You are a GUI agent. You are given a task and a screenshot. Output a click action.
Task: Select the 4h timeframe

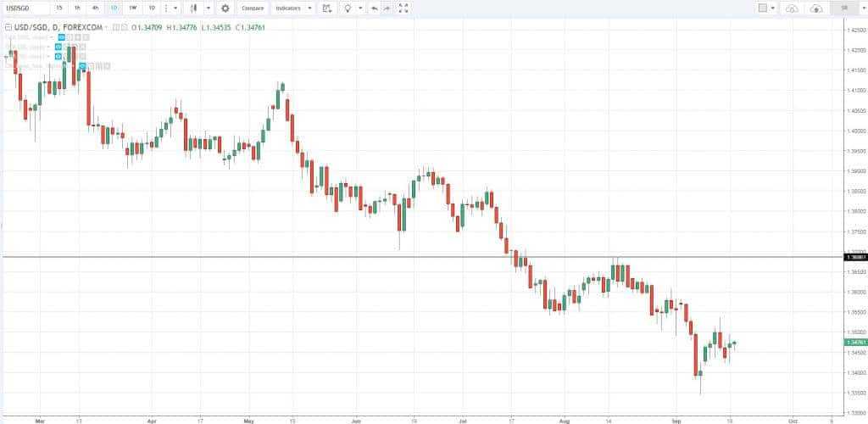95,8
